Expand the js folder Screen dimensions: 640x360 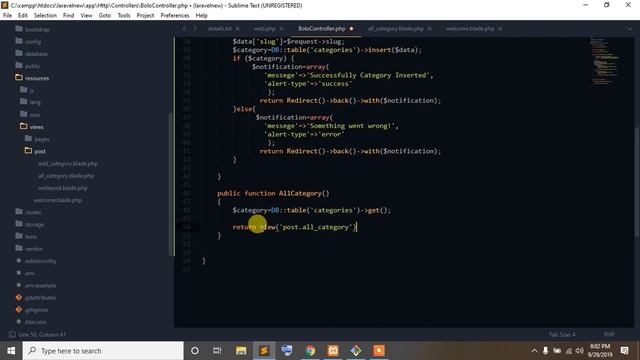[27, 90]
